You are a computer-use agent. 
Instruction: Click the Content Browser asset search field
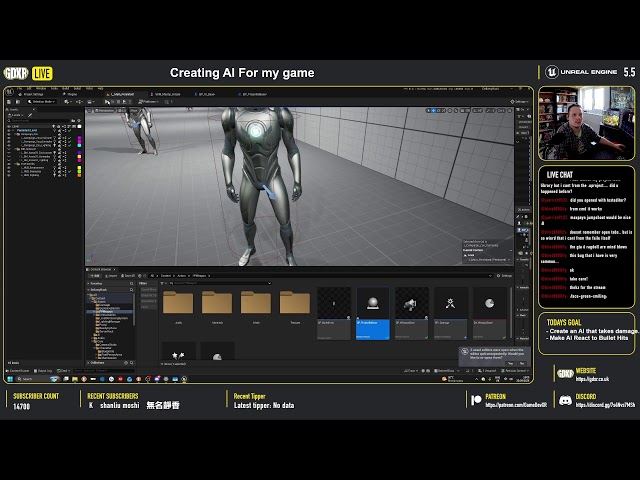[220, 283]
